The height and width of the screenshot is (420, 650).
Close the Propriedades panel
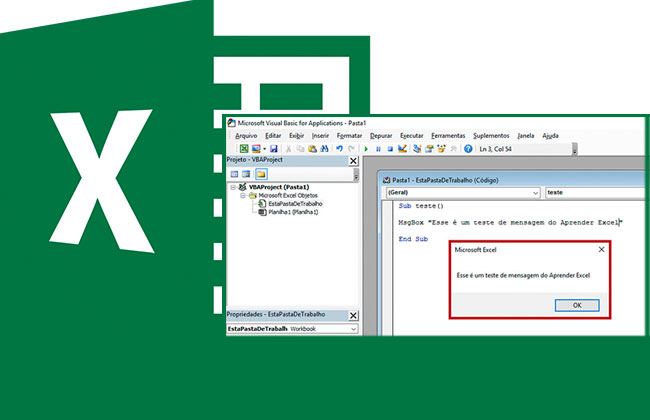pos(353,316)
